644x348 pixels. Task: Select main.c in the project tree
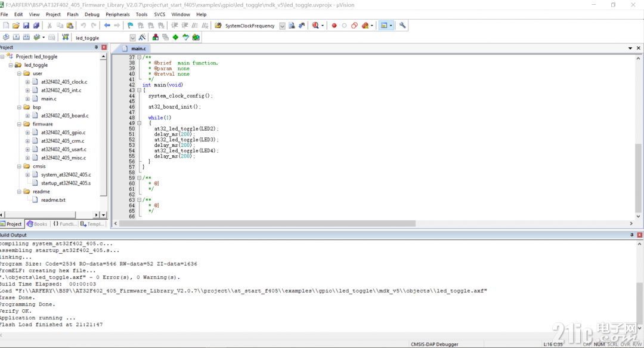click(x=48, y=98)
